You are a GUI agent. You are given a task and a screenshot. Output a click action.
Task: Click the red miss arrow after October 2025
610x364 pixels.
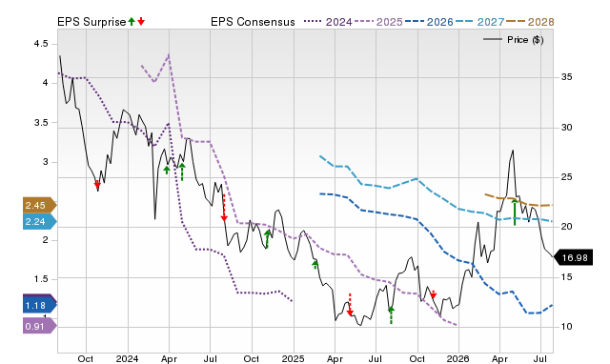(434, 294)
